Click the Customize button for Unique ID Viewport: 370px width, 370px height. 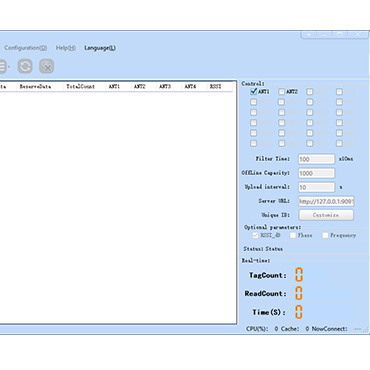click(x=326, y=215)
